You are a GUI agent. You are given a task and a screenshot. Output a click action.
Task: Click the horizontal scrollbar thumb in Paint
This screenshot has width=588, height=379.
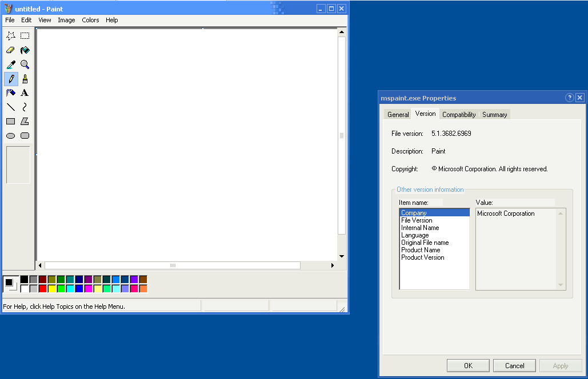[173, 265]
